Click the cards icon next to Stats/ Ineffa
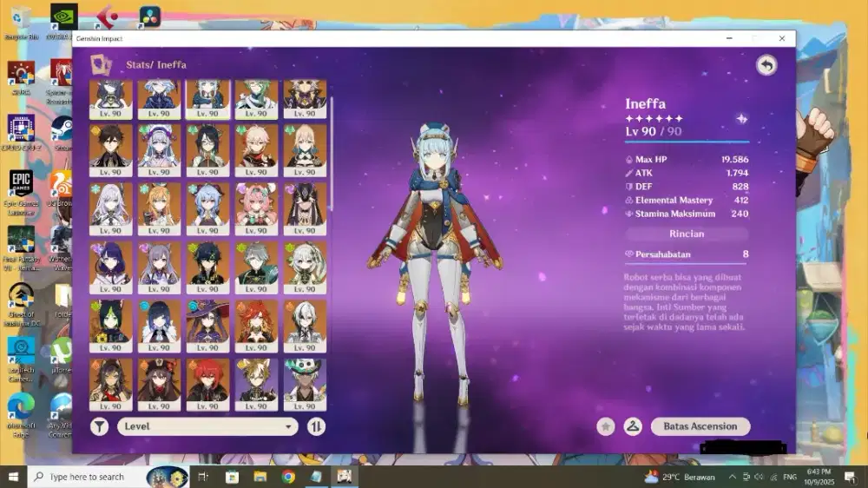 pyautogui.click(x=102, y=65)
